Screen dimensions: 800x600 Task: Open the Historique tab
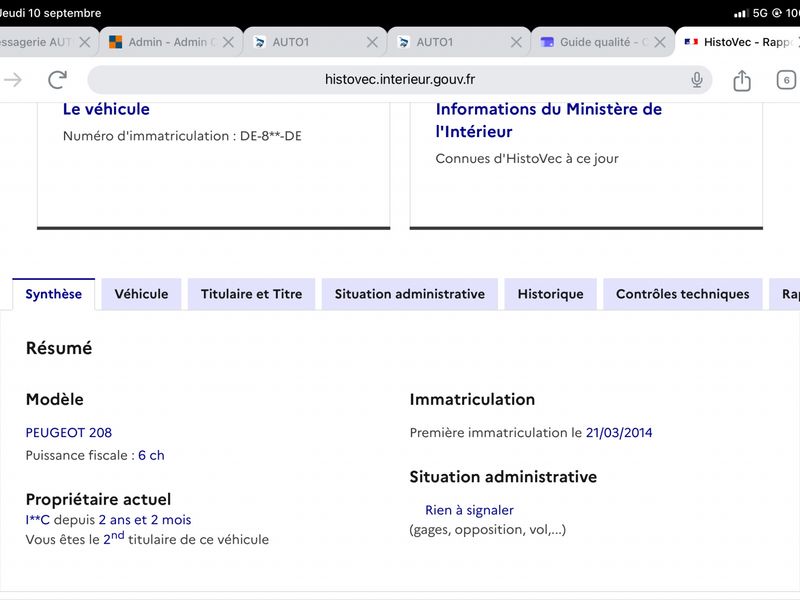[551, 294]
